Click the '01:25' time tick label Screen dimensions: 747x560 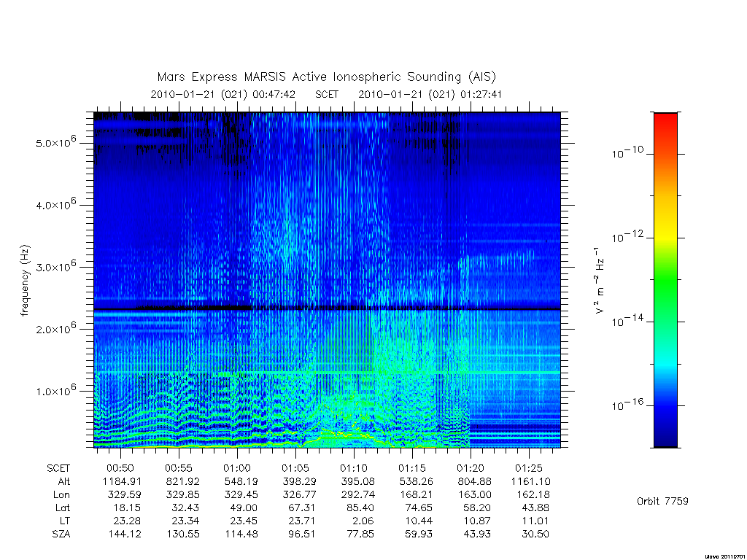529,468
